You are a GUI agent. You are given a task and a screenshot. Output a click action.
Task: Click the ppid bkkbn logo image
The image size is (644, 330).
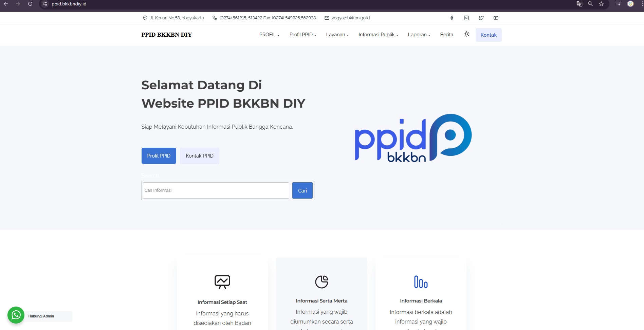click(x=413, y=138)
